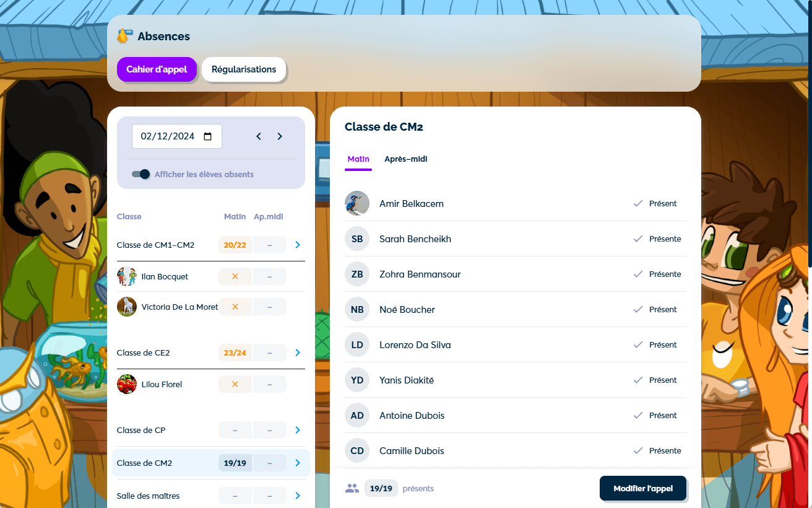Toggle Lilou Florel's morning absence mark
812x508 pixels.
[x=235, y=384]
